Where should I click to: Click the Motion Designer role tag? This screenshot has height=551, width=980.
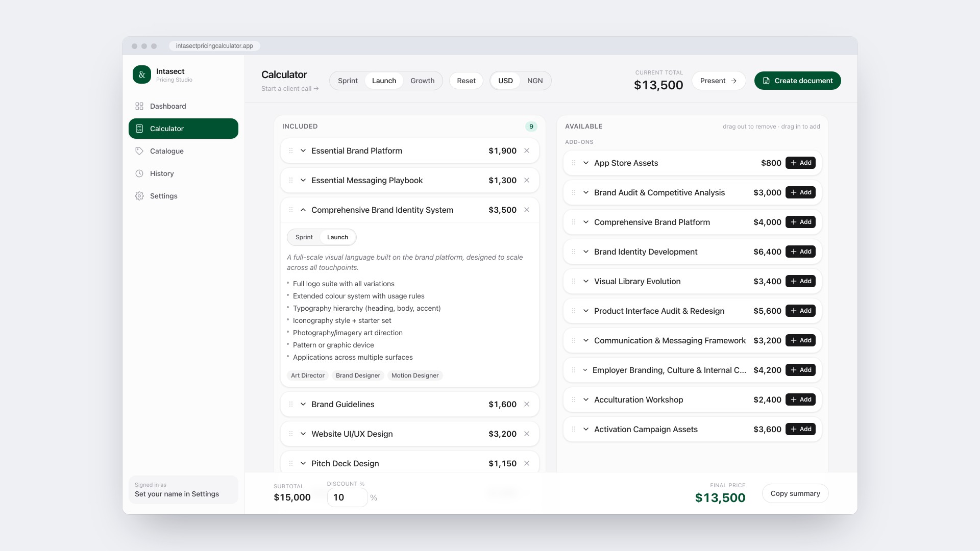415,375
